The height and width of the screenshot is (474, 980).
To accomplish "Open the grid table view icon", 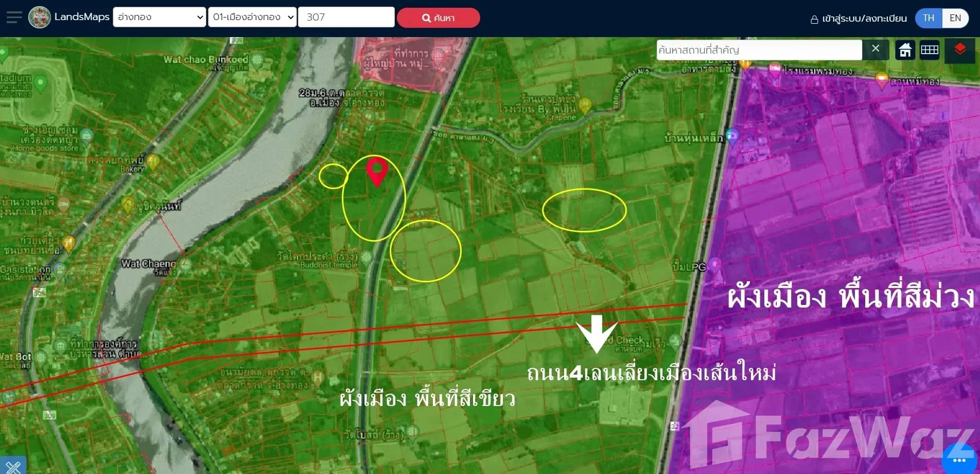I will (x=930, y=50).
